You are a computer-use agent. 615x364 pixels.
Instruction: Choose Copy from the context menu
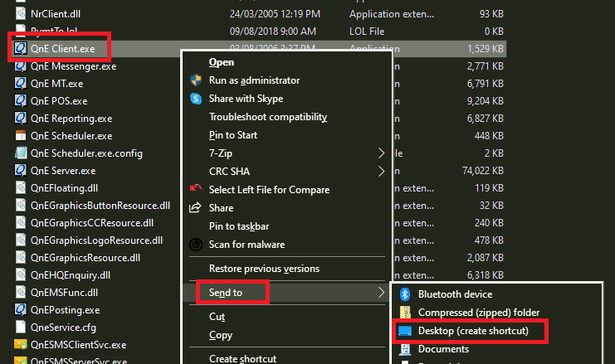click(x=221, y=336)
